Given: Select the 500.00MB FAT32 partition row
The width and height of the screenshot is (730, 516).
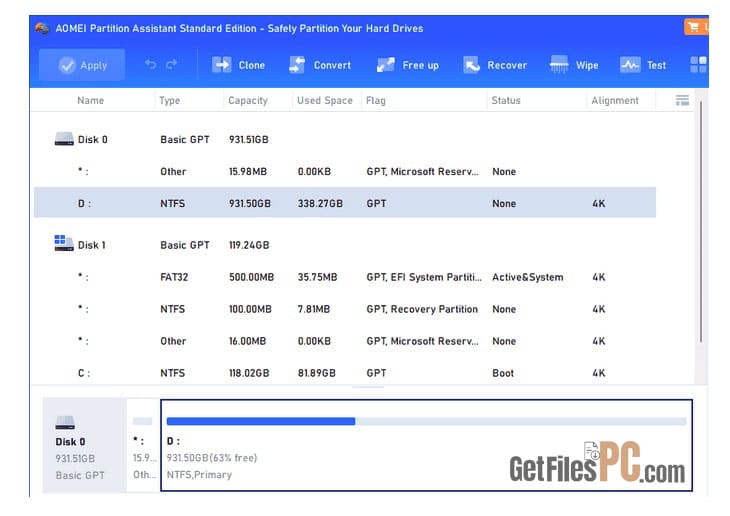Looking at the screenshot, I should (345, 277).
